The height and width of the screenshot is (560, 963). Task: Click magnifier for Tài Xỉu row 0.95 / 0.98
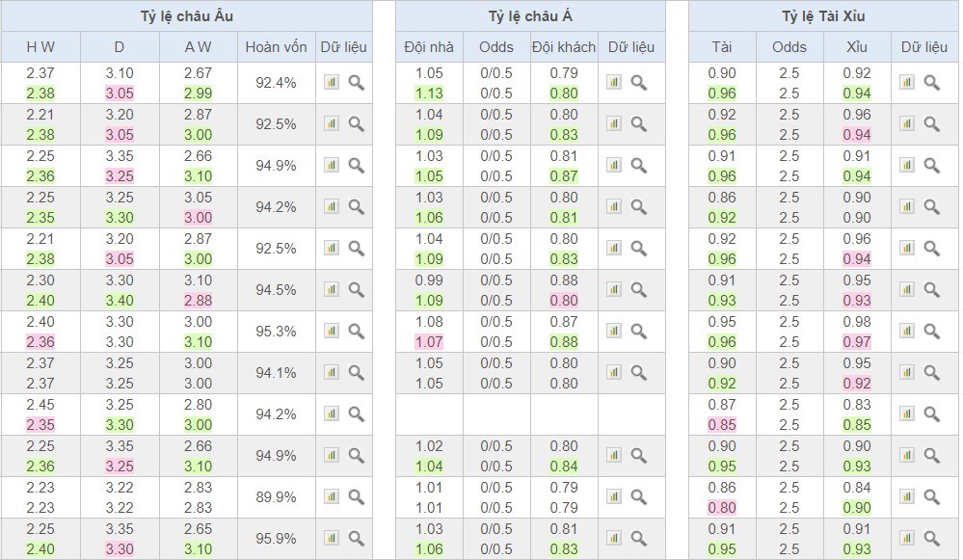point(931,331)
